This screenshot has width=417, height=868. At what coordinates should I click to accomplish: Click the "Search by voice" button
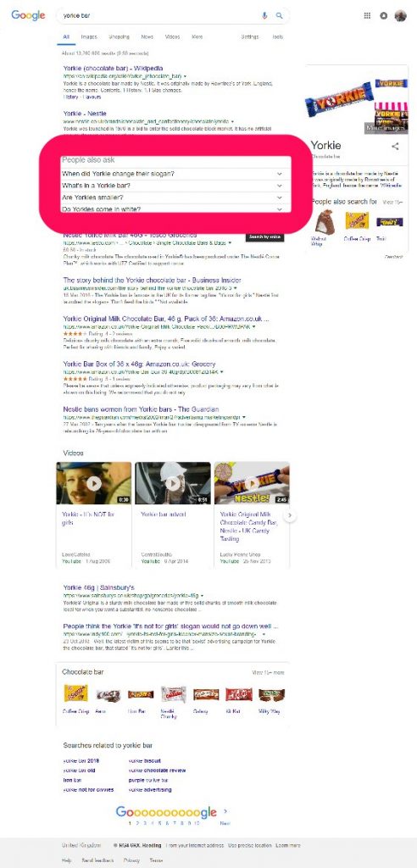tap(265, 237)
